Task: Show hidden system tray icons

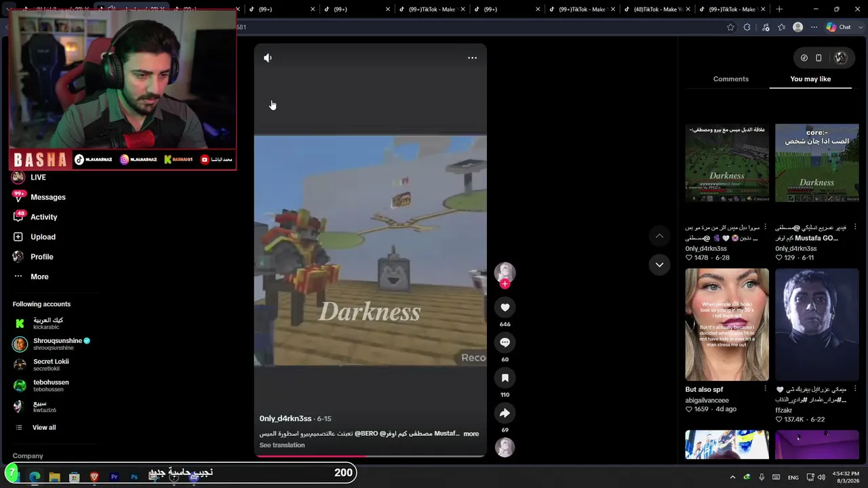Action: (732, 477)
